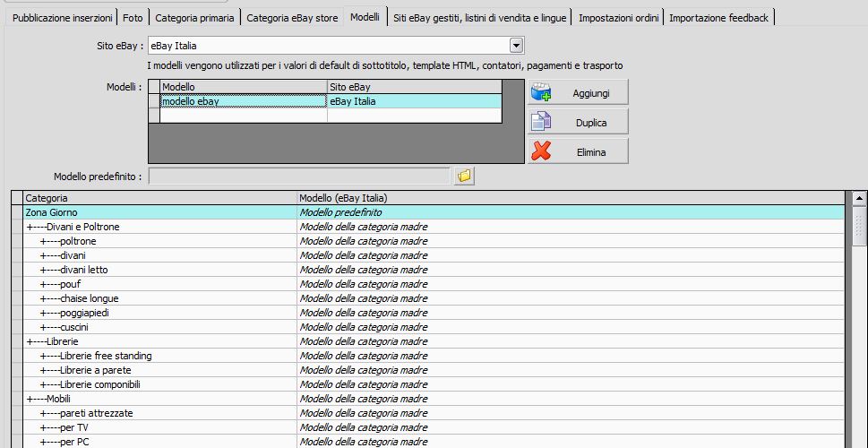Viewport: 868px width, 448px height.
Task: Click model cell for the pouf row
Action: click(571, 284)
